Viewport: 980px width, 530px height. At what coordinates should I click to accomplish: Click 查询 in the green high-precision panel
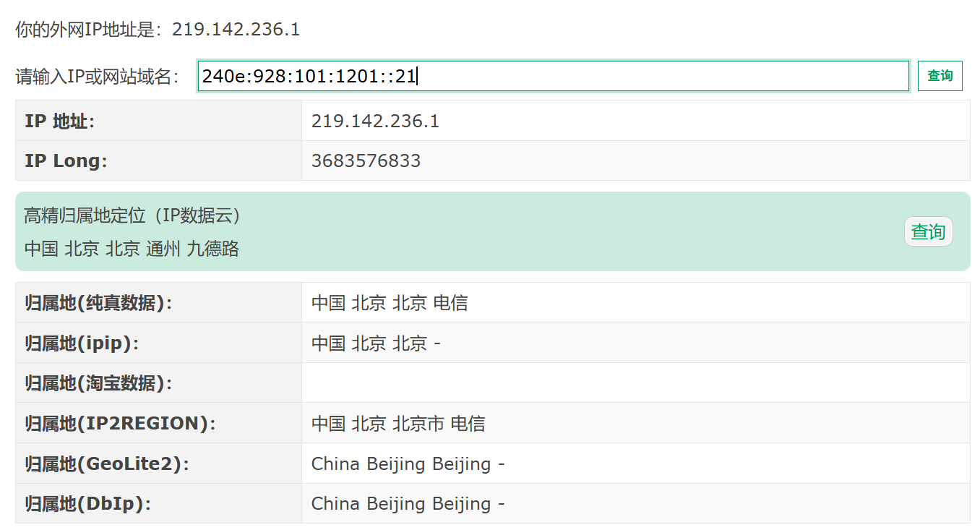point(928,231)
